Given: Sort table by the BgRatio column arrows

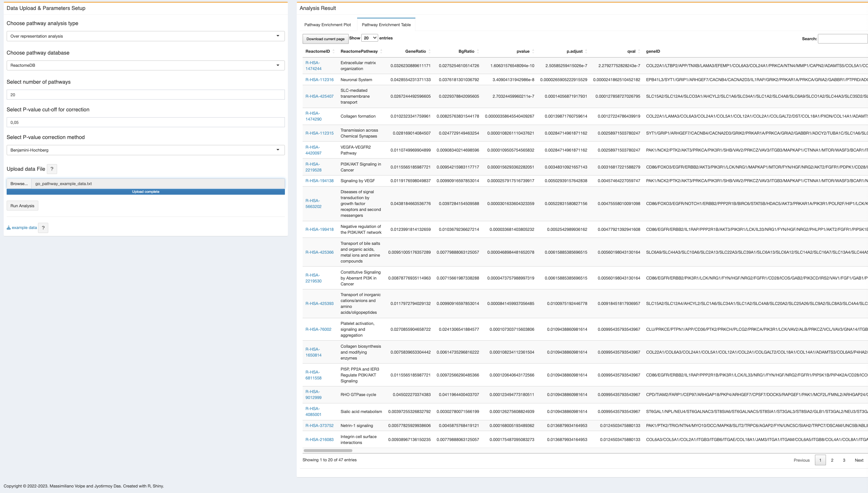Looking at the screenshot, I should coord(478,51).
